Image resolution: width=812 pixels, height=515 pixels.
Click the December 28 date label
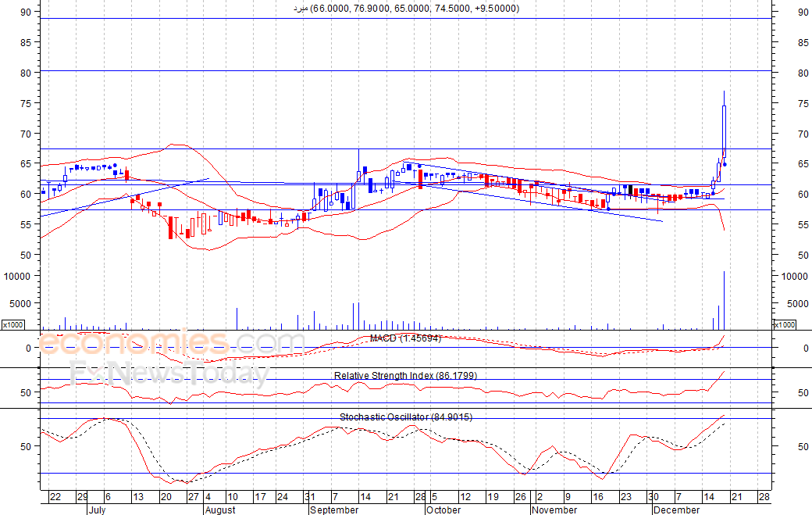coord(764,497)
